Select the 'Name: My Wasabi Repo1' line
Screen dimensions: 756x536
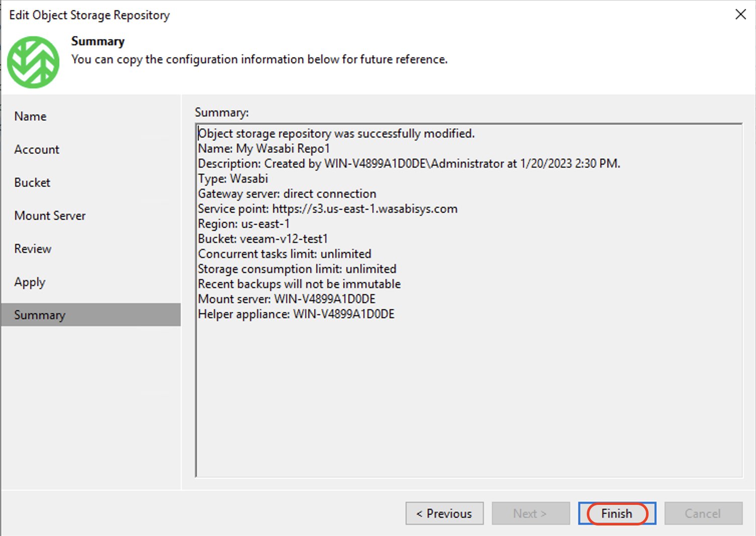pyautogui.click(x=264, y=149)
